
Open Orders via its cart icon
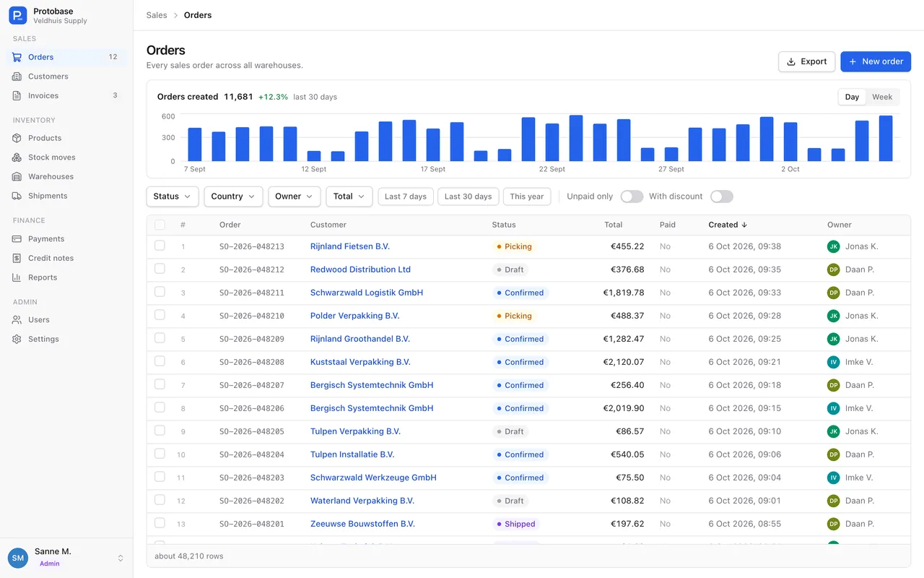17,57
